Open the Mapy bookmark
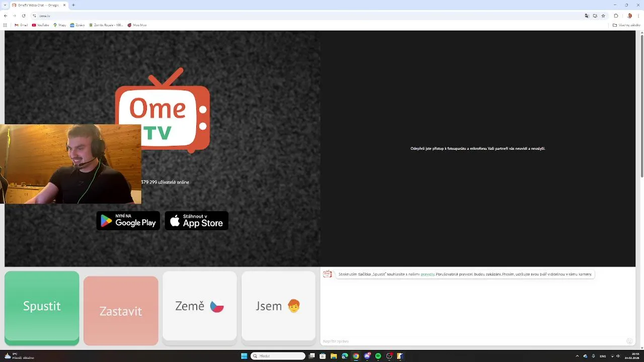This screenshot has height=362, width=644. click(60, 25)
